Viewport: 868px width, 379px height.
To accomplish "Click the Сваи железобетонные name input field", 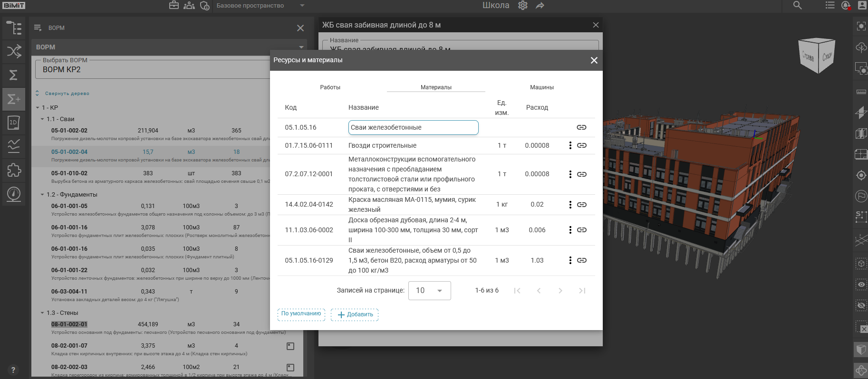I will pos(413,127).
